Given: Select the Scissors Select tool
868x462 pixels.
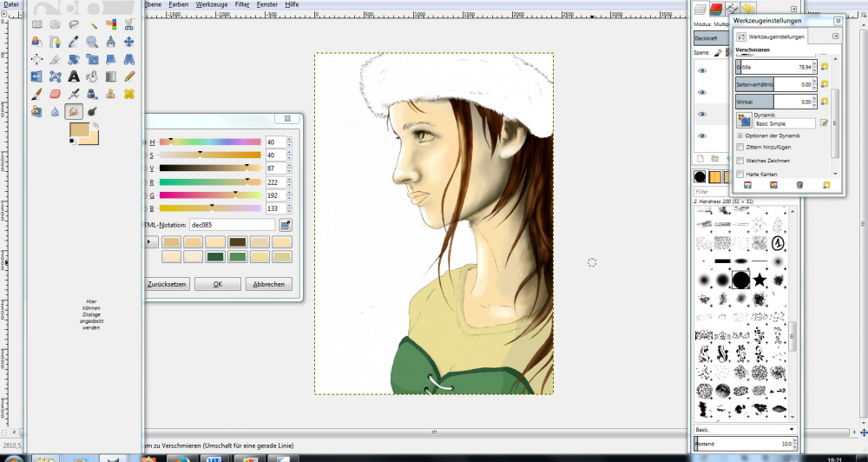Looking at the screenshot, I should (129, 23).
